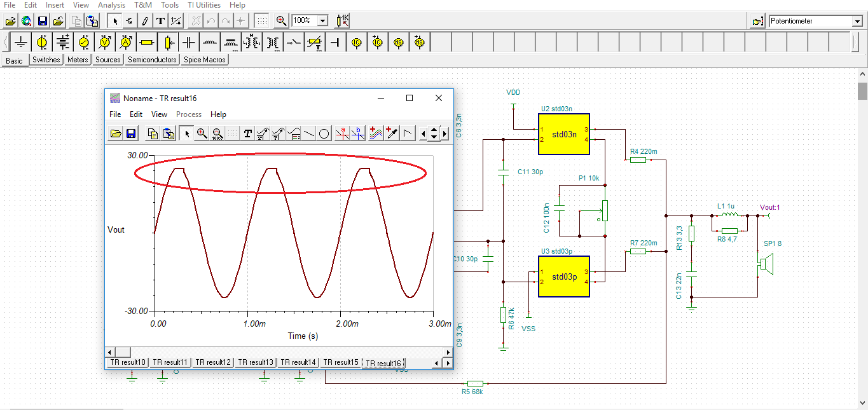The height and width of the screenshot is (410, 868).
Task: Place a switch component
Action: (x=294, y=43)
